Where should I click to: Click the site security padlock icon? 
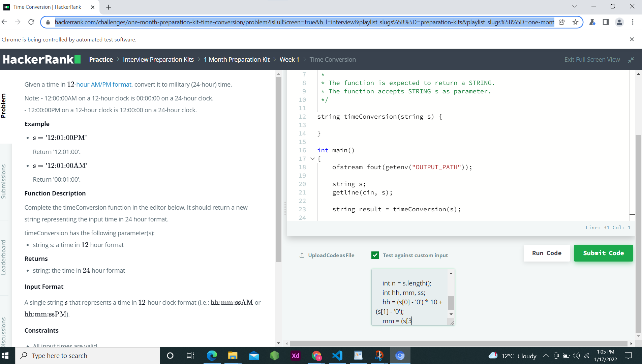click(x=48, y=22)
